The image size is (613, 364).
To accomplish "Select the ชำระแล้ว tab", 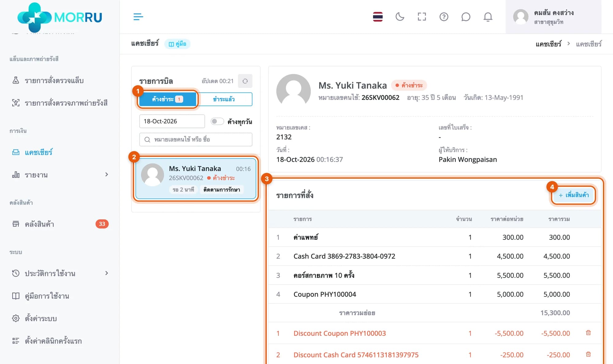I will click(224, 99).
